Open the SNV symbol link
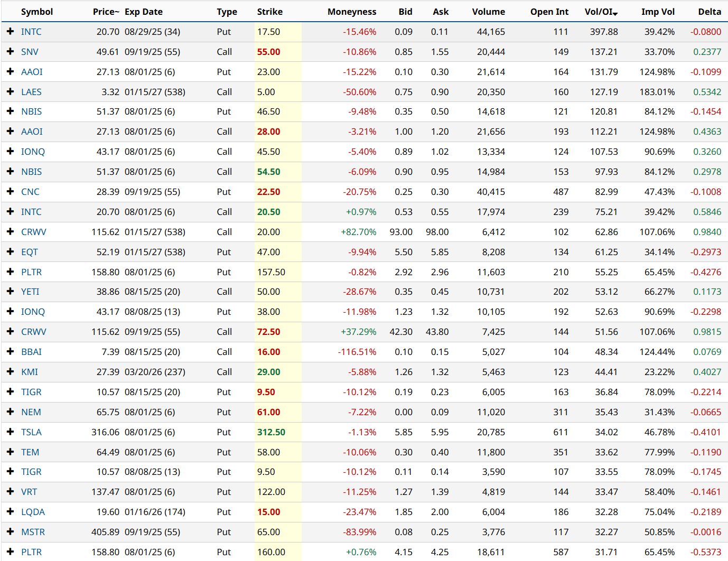This screenshot has width=728, height=561. [x=30, y=52]
